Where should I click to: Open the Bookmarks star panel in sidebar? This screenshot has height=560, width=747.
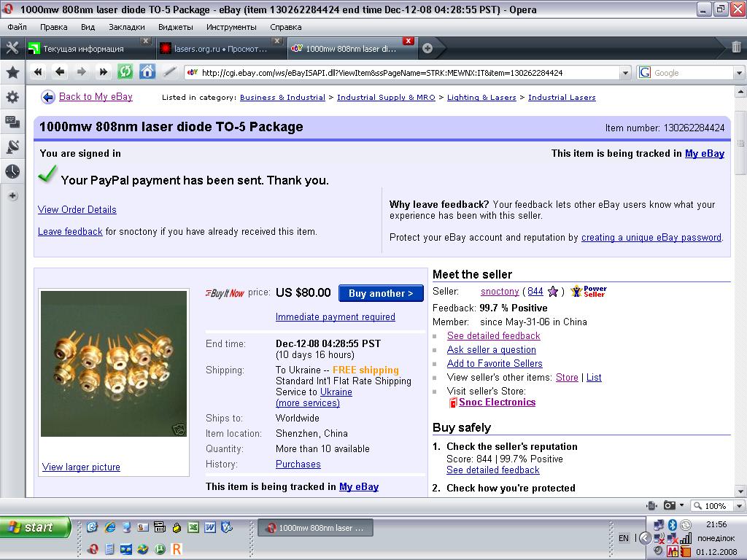click(x=12, y=72)
